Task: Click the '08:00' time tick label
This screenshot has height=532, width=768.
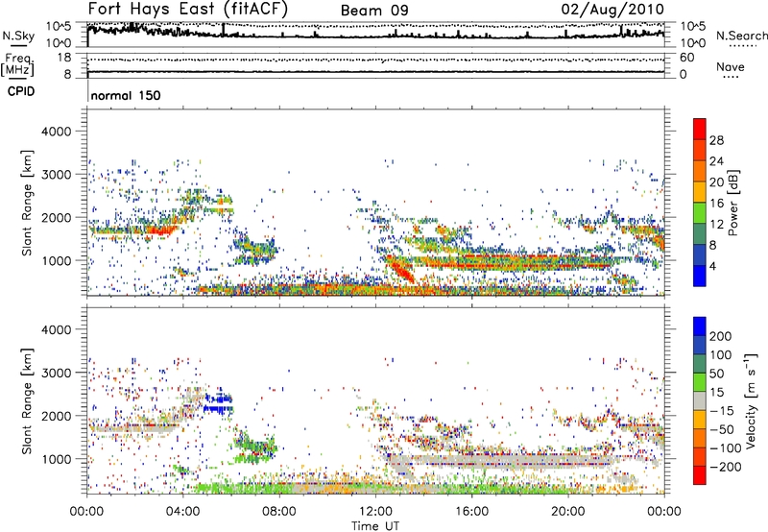Action: click(279, 512)
